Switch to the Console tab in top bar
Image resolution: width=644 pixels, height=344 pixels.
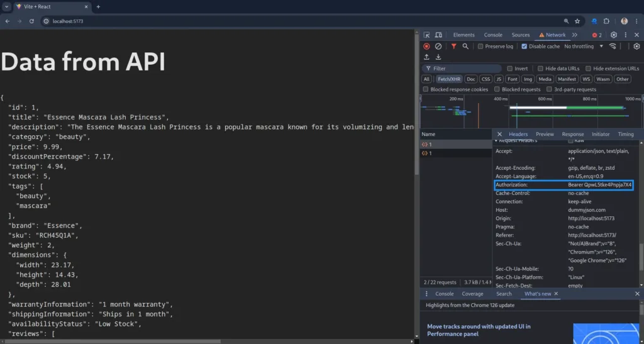(x=493, y=35)
